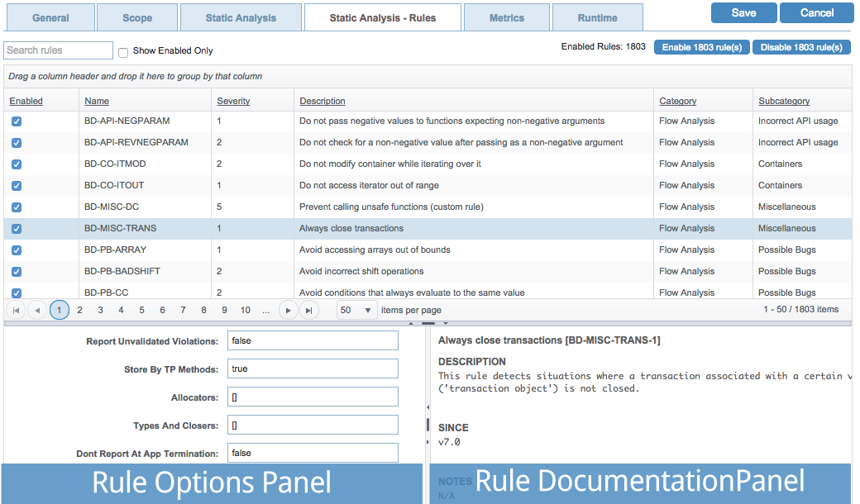Uncheck BD-API-NEGPARAM rule checkbox
This screenshot has width=860, height=504.
[17, 121]
